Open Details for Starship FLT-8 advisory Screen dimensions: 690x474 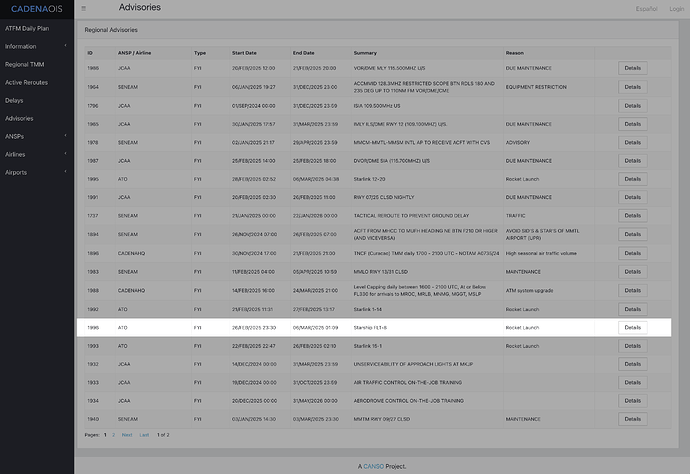(x=632, y=327)
